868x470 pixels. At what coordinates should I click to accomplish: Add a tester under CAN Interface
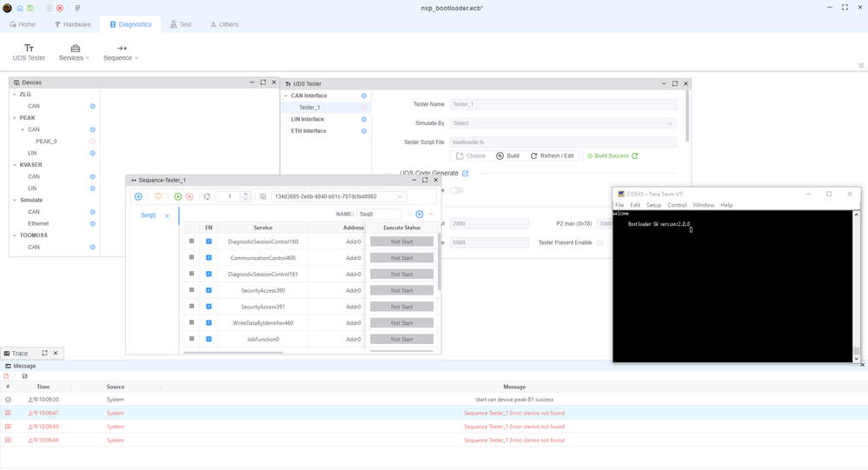[364, 96]
